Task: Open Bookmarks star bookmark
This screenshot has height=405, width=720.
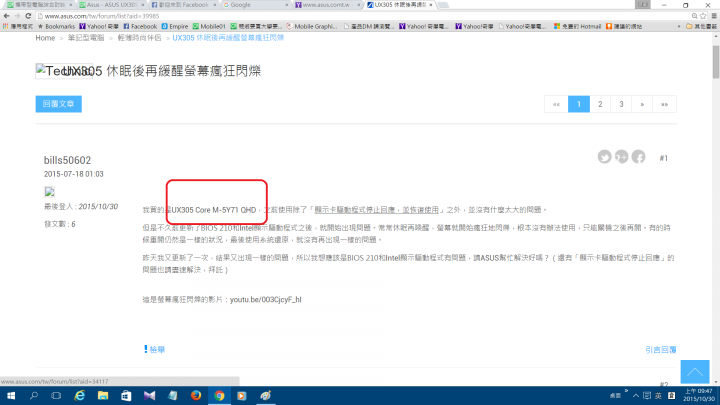Action: [x=56, y=27]
